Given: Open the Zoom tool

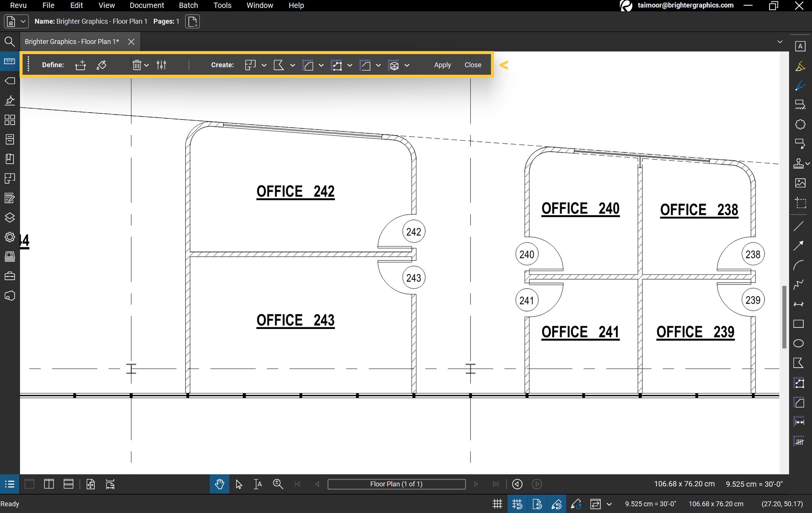Looking at the screenshot, I should (x=278, y=484).
